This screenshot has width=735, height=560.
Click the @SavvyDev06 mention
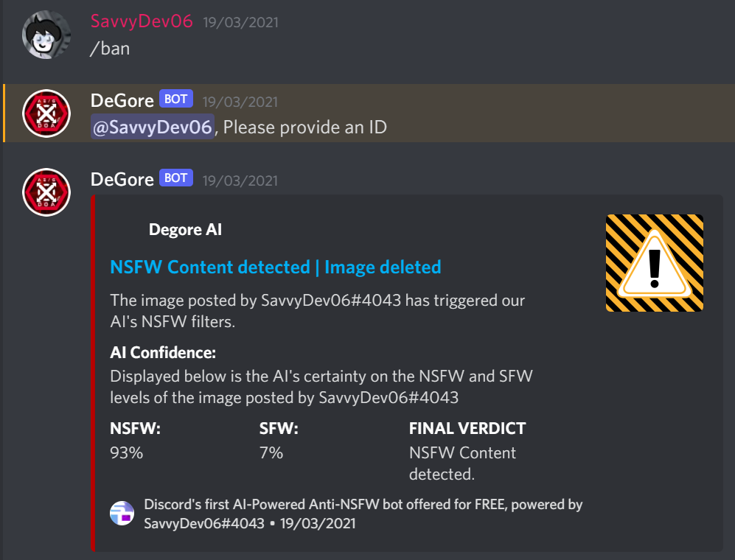153,127
